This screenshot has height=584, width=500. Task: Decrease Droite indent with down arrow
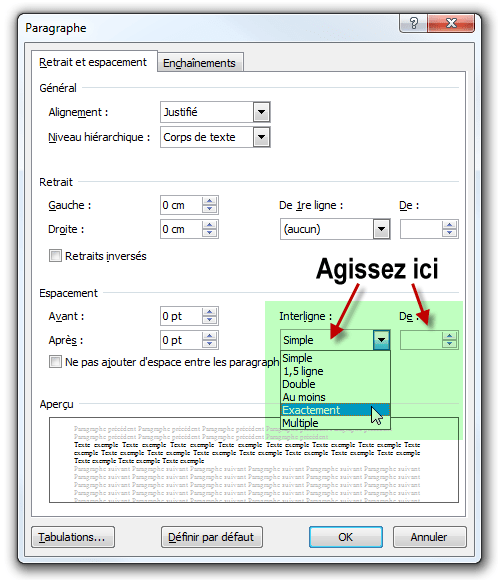tap(209, 233)
